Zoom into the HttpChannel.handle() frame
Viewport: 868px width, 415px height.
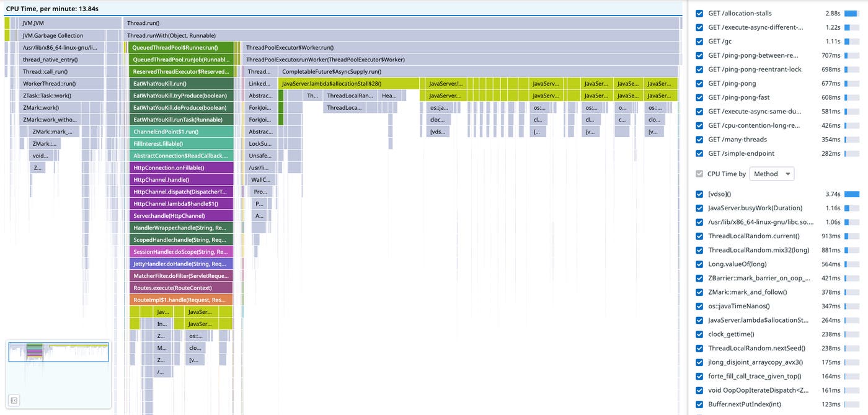[x=180, y=179]
